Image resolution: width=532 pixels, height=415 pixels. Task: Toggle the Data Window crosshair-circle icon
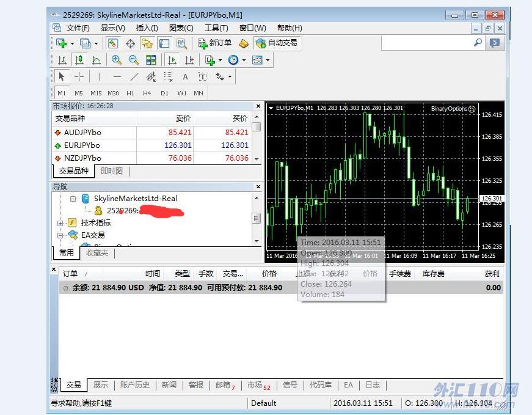click(130, 43)
